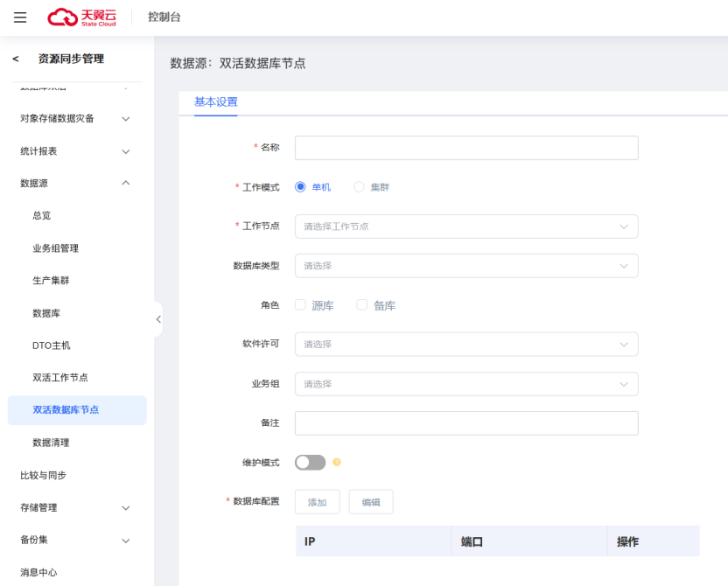The height and width of the screenshot is (586, 728).
Task: Click the back arrow beside 资源同步管理
Action: click(16, 59)
